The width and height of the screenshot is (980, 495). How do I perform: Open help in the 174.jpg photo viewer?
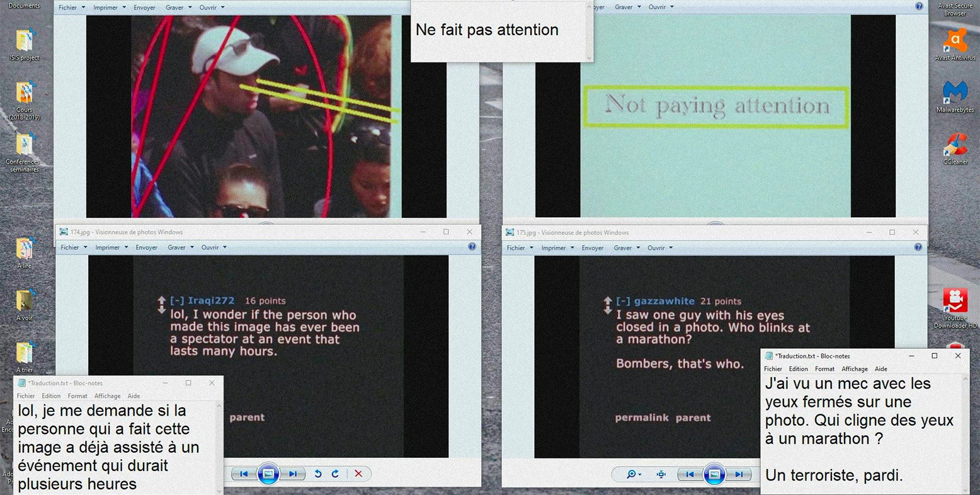coord(472,247)
